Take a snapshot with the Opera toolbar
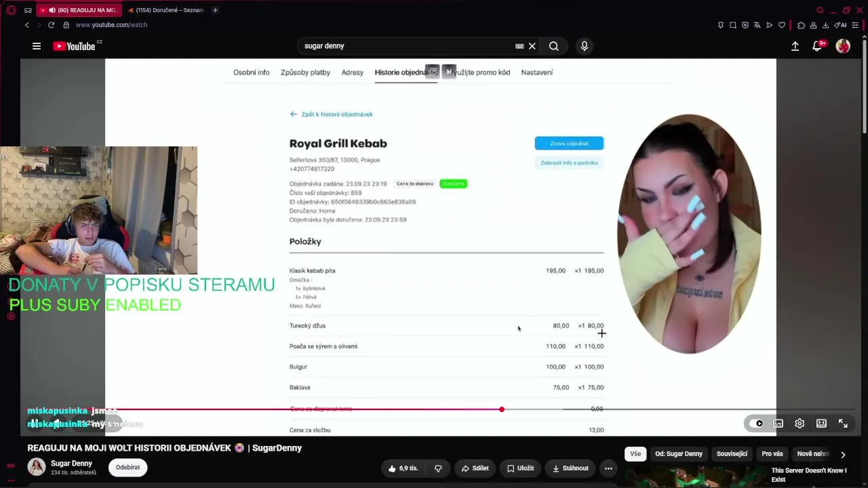 click(733, 25)
